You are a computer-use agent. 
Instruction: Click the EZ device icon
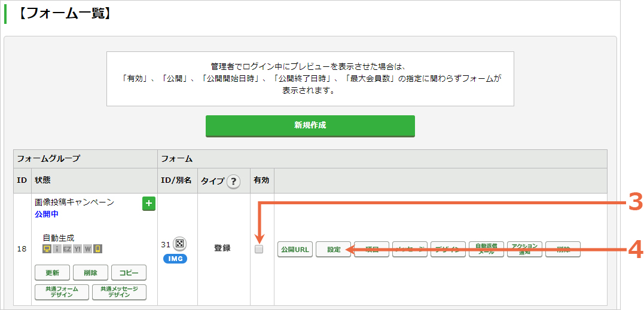[x=68, y=248]
